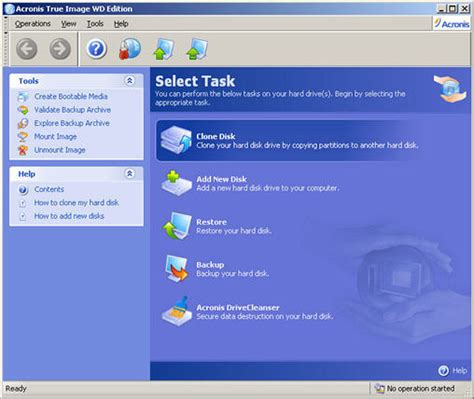Click the Help link at bottom right

point(459,370)
